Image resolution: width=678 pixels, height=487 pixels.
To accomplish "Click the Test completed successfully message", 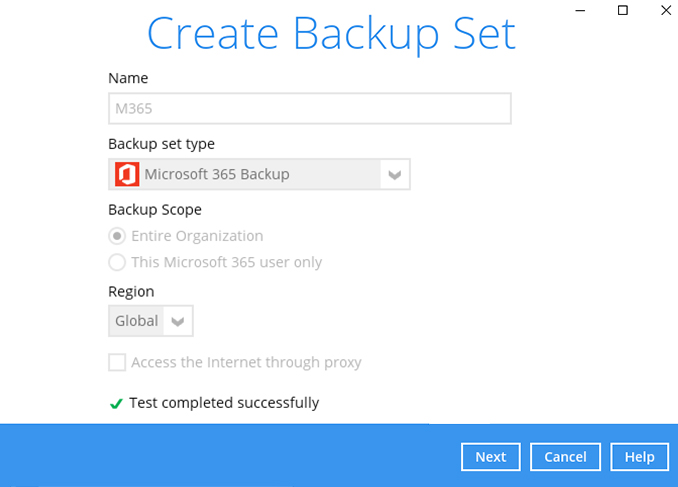I will [x=224, y=403].
